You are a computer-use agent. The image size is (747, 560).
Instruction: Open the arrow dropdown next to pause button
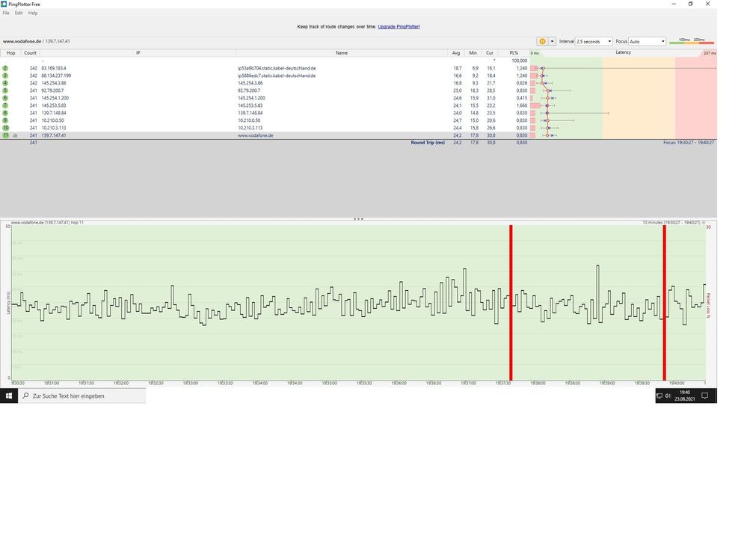pyautogui.click(x=552, y=41)
